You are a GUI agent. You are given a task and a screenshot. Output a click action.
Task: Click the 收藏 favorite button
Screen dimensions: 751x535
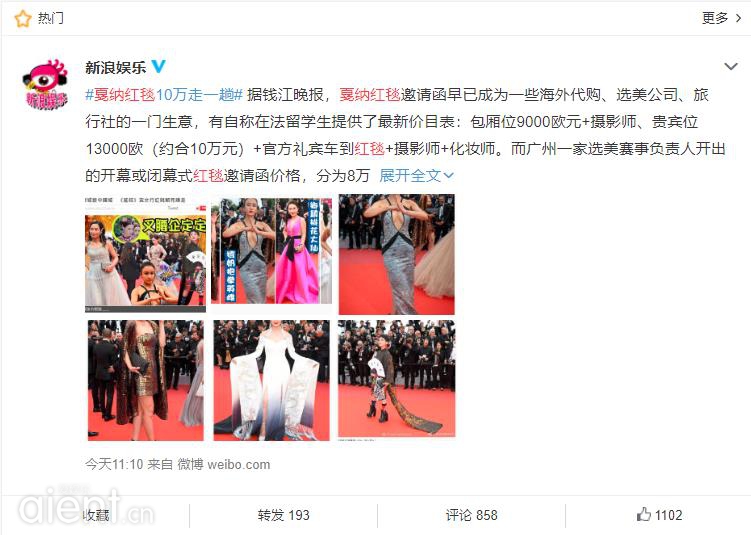coord(96,515)
